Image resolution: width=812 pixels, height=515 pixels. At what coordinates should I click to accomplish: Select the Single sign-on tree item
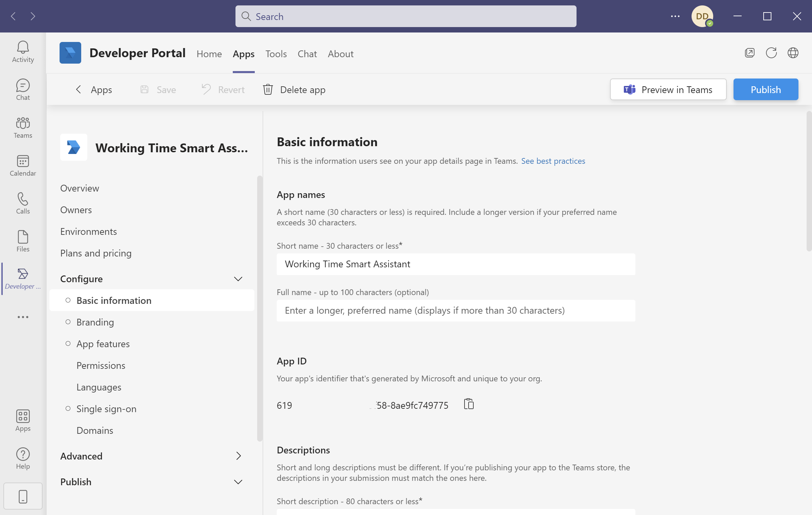(106, 408)
